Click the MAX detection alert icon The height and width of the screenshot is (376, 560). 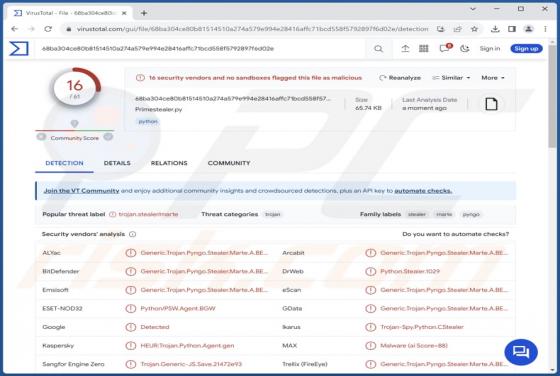coord(371,346)
